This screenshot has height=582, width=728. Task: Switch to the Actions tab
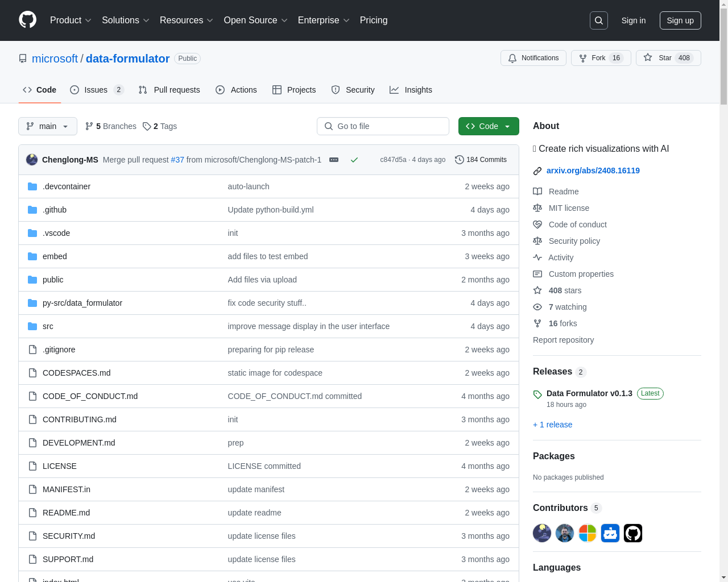[236, 90]
